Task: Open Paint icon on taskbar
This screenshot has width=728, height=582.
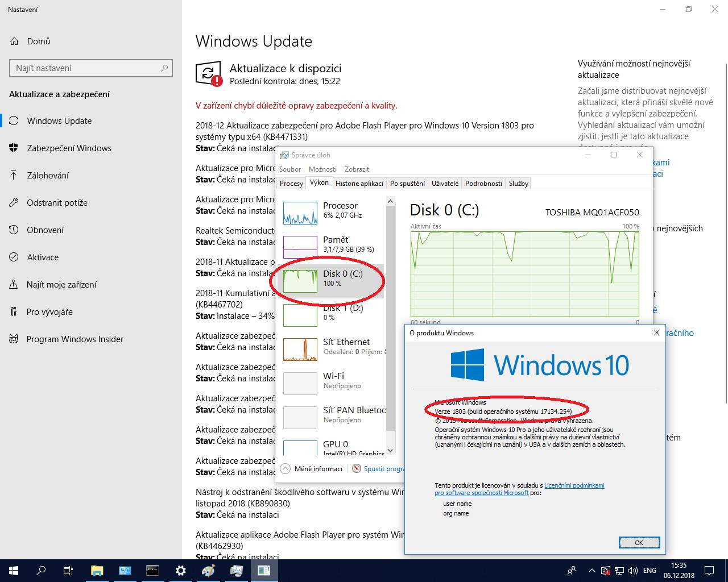Action: [208, 571]
